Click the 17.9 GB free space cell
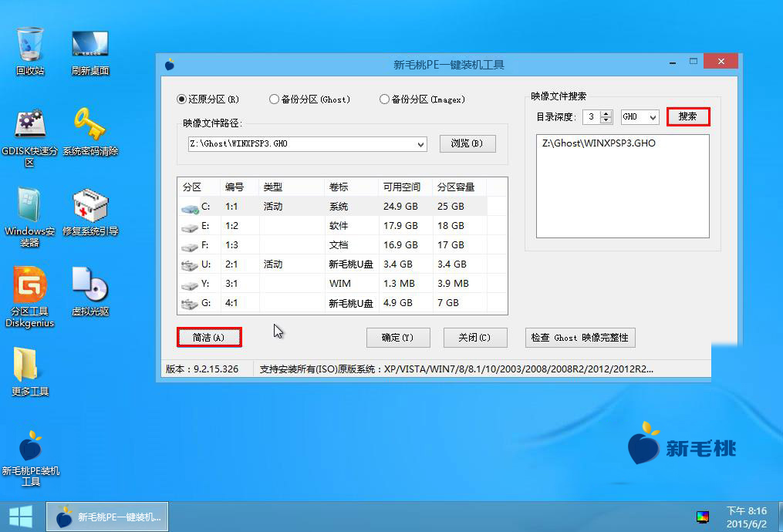 (400, 226)
